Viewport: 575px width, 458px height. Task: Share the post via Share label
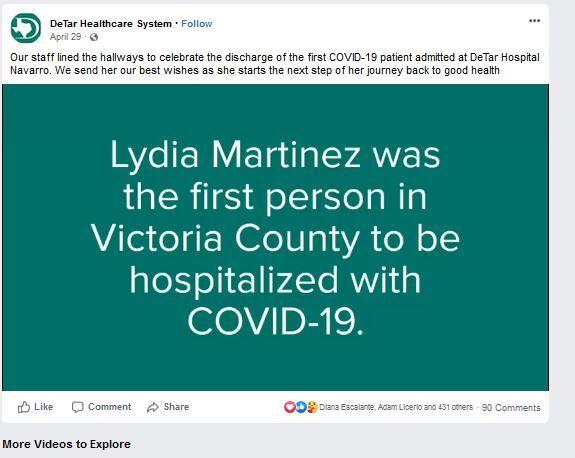pos(176,407)
